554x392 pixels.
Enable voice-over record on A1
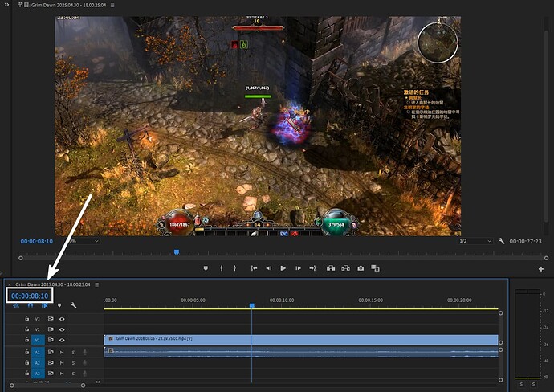pos(85,353)
